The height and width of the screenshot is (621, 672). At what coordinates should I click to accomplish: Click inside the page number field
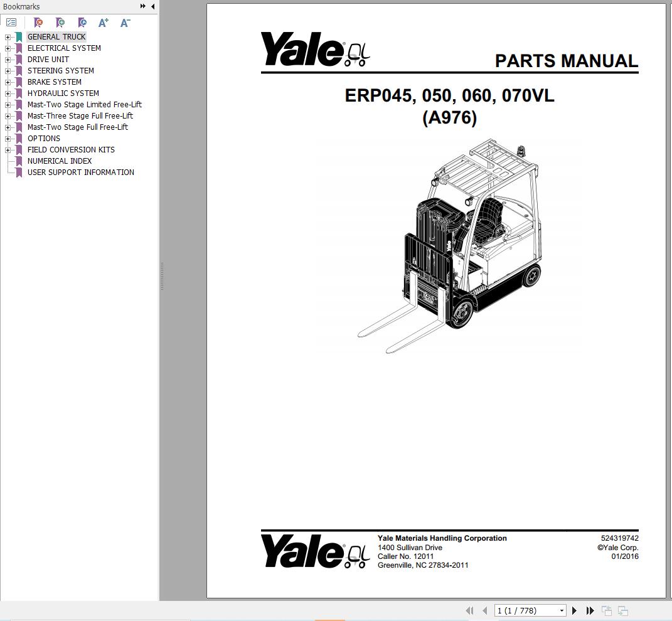coord(521,610)
